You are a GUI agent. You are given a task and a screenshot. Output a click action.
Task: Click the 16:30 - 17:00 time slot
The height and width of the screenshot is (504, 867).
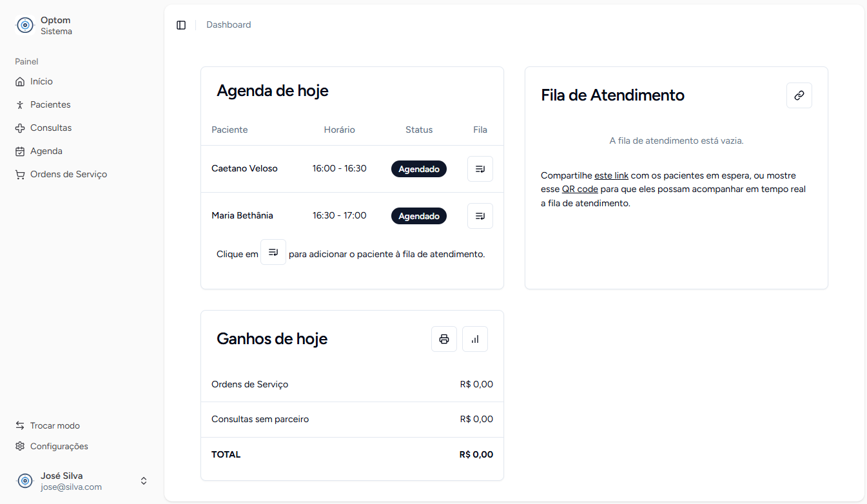pos(340,216)
